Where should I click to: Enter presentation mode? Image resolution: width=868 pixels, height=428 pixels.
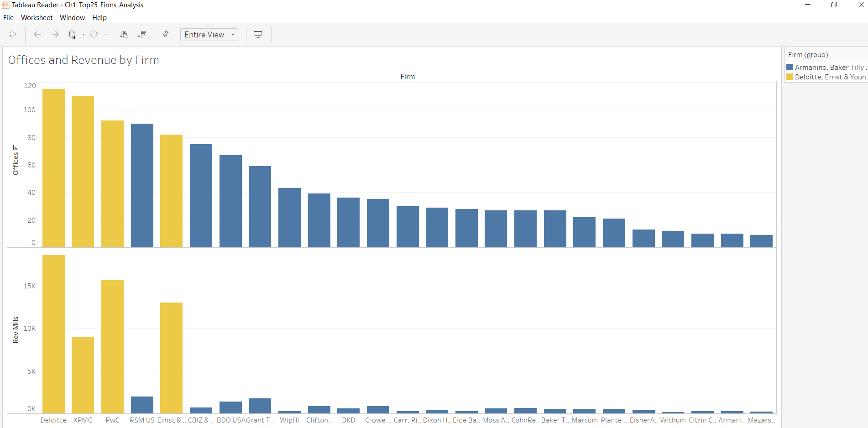coord(258,34)
